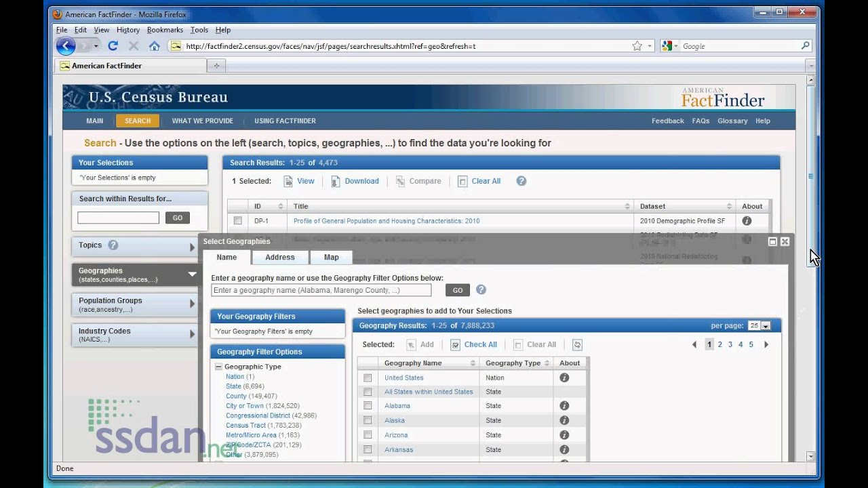This screenshot has width=868, height=488.
Task: Switch to the Address tab
Action: [280, 258]
